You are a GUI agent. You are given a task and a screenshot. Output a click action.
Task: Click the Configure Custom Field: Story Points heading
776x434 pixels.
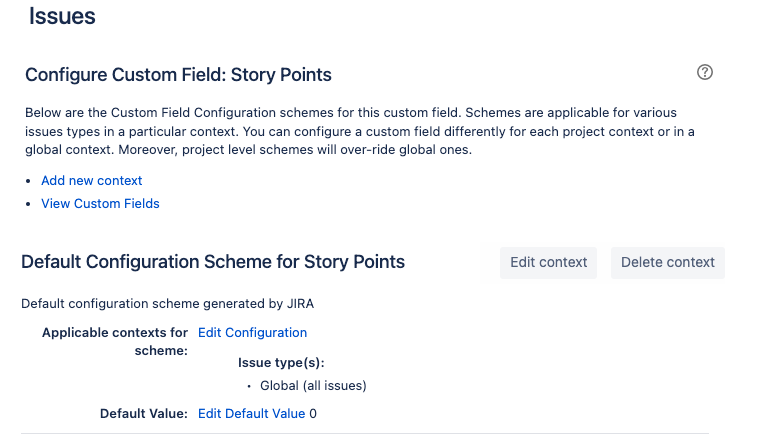point(178,75)
